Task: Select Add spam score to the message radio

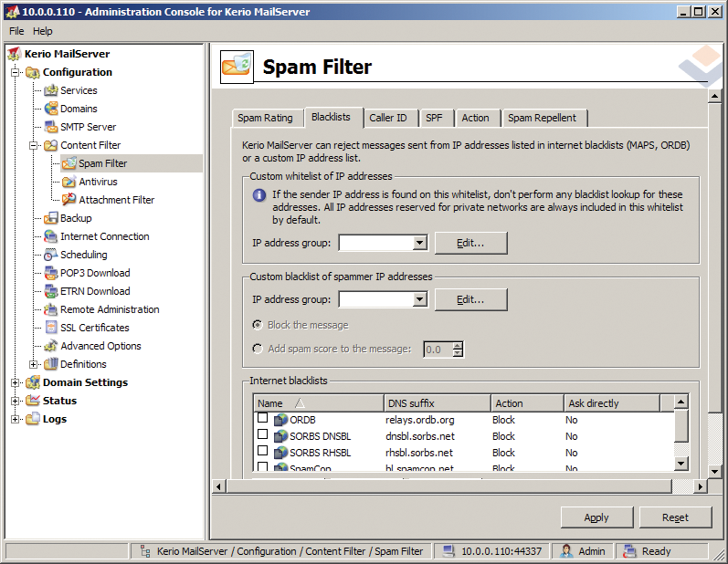Action: click(258, 349)
